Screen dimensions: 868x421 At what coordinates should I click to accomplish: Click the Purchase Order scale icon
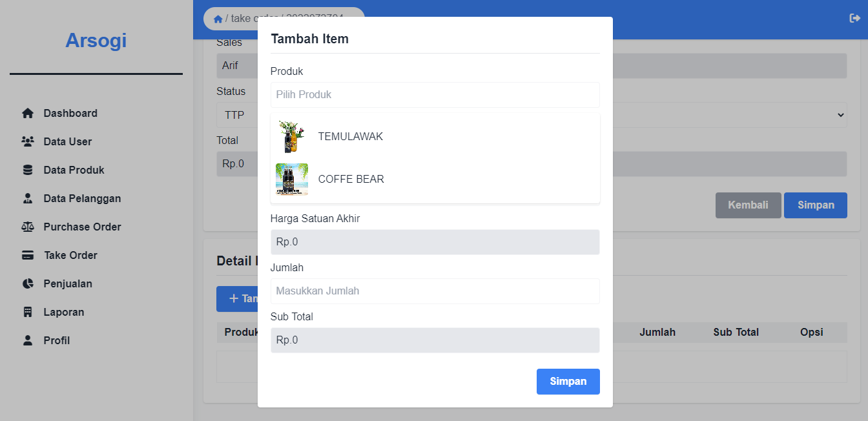coord(28,227)
